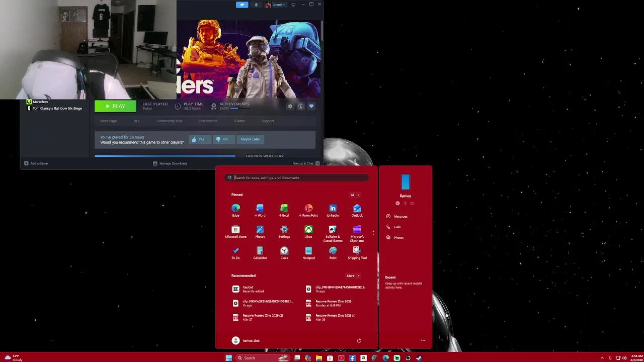Viewport: 644px width, 362px height.
Task: Click the Windows Start button on taskbar
Action: click(x=229, y=358)
